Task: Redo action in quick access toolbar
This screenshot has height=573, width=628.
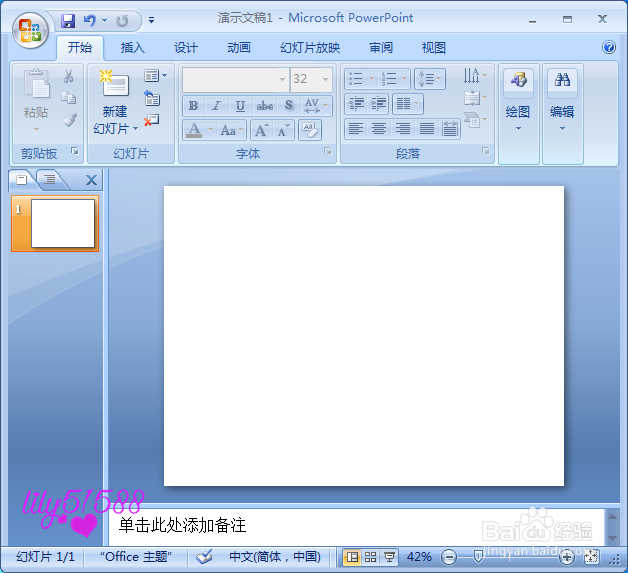Action: [x=122, y=20]
